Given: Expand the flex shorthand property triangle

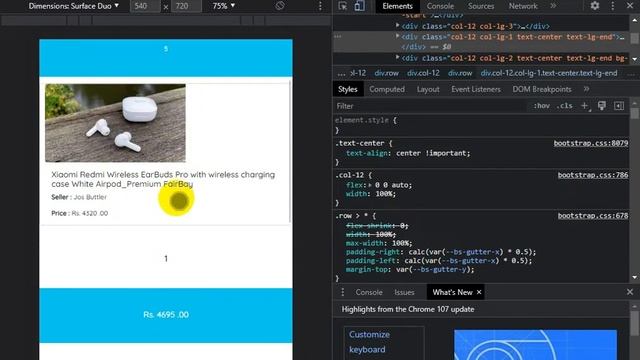Looking at the screenshot, I should pos(370,185).
